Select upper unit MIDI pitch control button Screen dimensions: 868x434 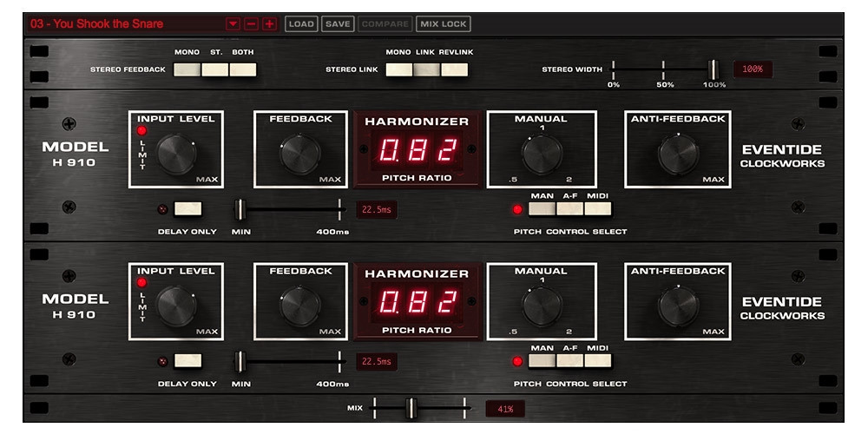598,209
